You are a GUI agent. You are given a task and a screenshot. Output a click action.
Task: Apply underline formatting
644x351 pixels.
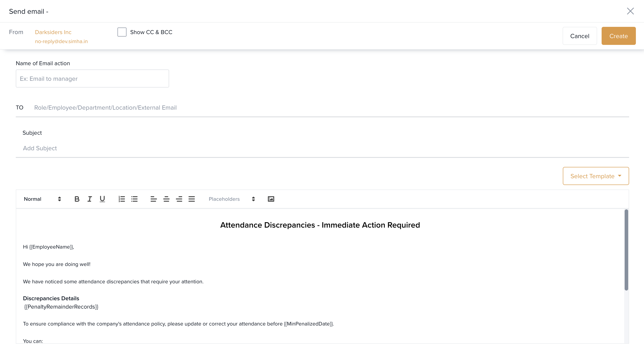coord(102,199)
